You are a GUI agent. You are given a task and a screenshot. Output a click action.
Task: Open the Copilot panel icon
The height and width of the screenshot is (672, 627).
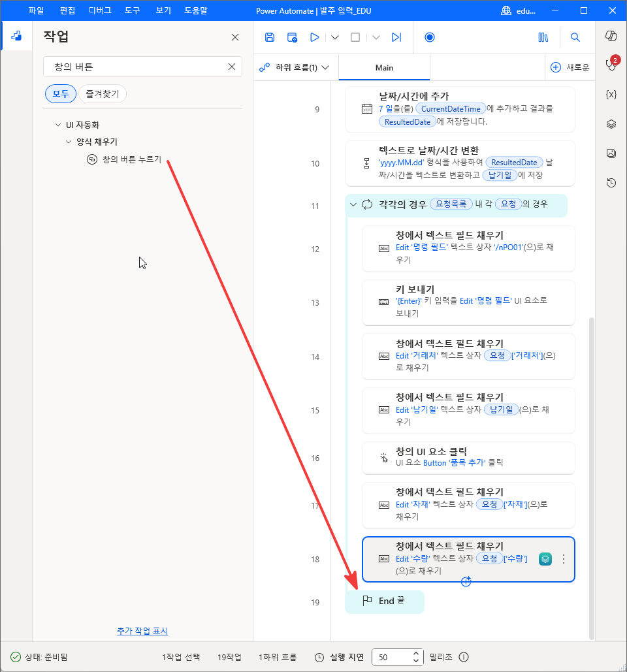pyautogui.click(x=611, y=36)
